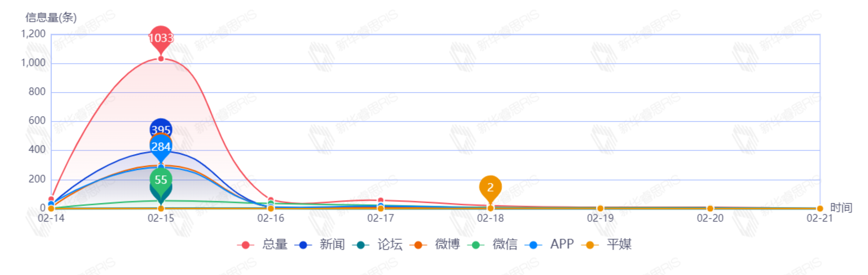The height and width of the screenshot is (275, 868).
Task: Toggle the 平媒 legend entry
Action: (606, 245)
